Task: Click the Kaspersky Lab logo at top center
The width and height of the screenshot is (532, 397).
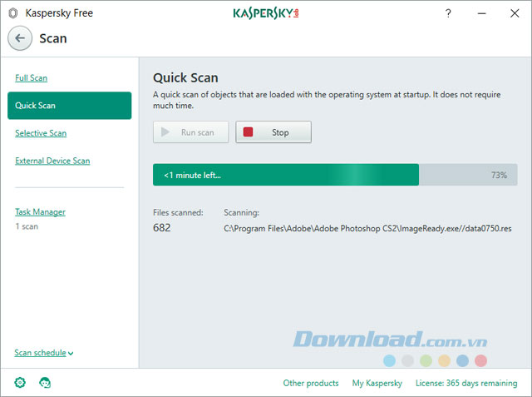Action: pos(265,14)
